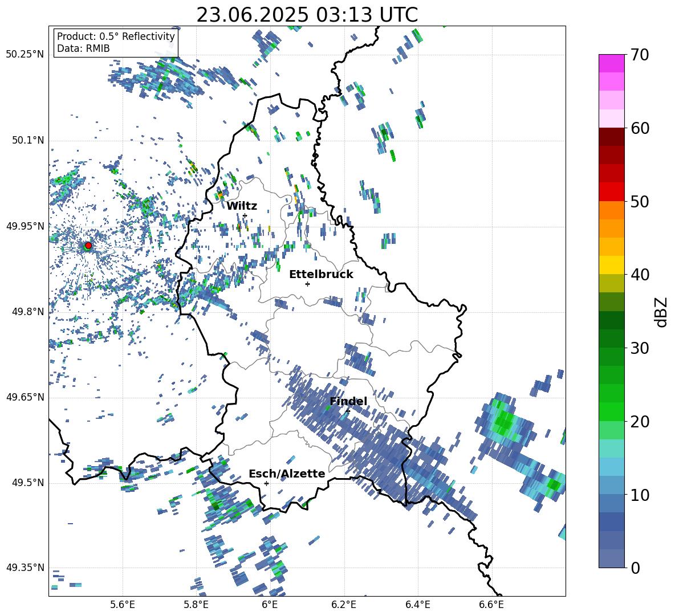This screenshot has width=675, height=616.
Task: Select the Findel station label
Action: 348,401
